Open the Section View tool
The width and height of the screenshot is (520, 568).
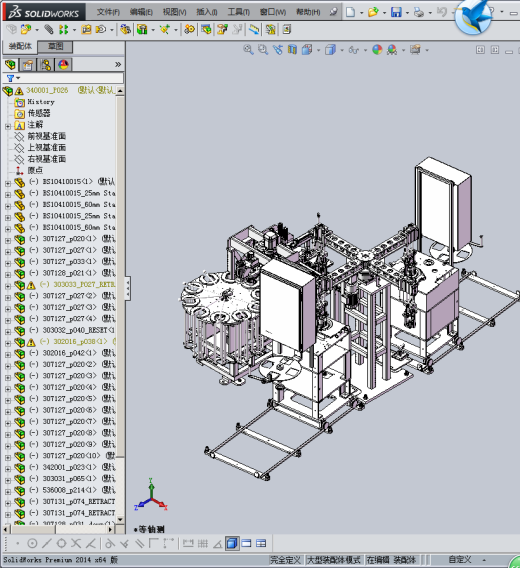(292, 50)
